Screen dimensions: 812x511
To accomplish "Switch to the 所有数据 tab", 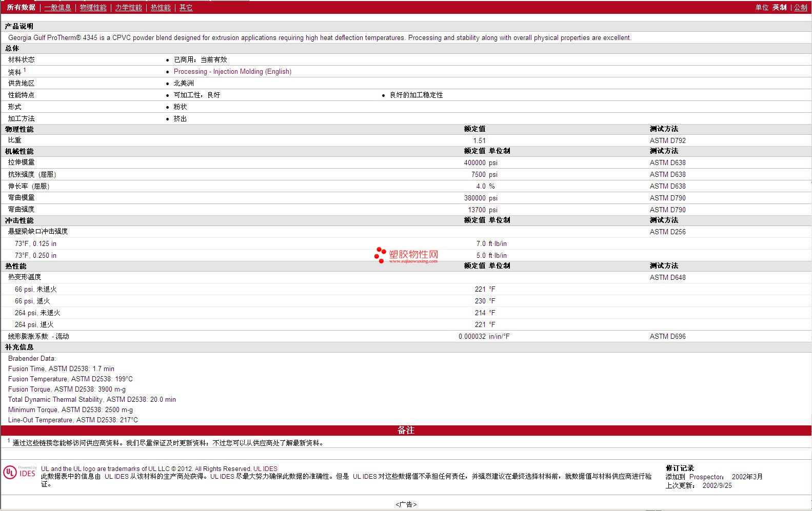I will coord(21,8).
